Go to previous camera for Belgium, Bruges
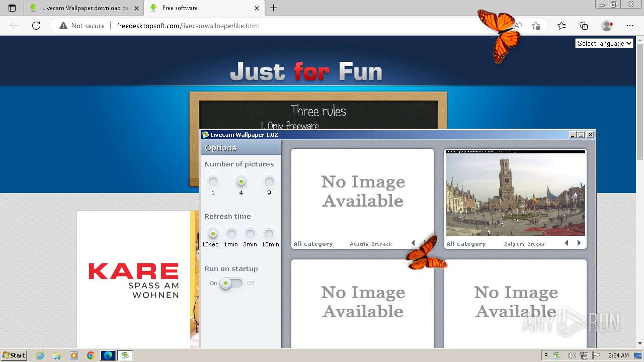Viewport: 644px width, 362px height. click(567, 243)
